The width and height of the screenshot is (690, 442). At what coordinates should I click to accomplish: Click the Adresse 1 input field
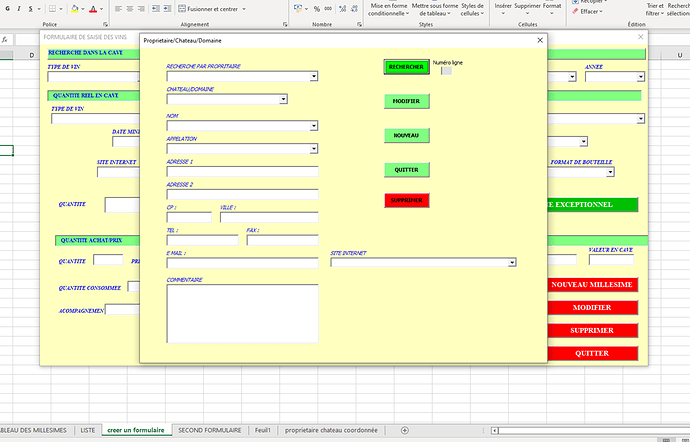[x=242, y=172]
